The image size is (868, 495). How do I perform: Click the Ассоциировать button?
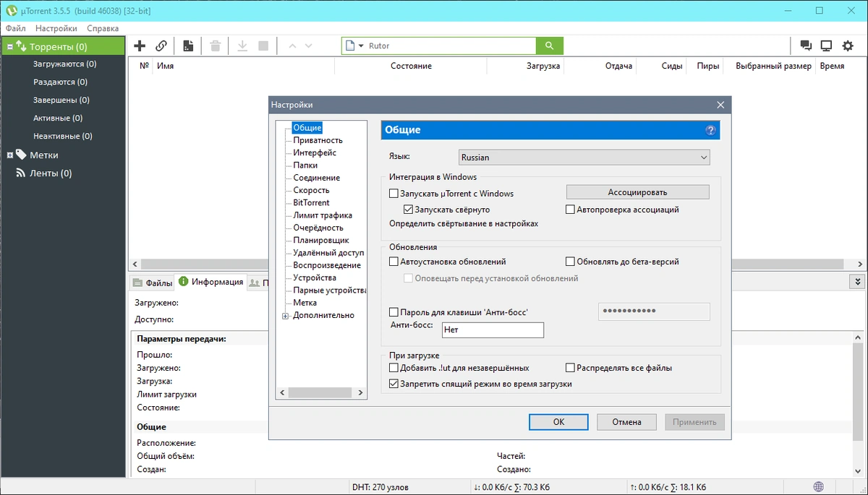(x=637, y=192)
